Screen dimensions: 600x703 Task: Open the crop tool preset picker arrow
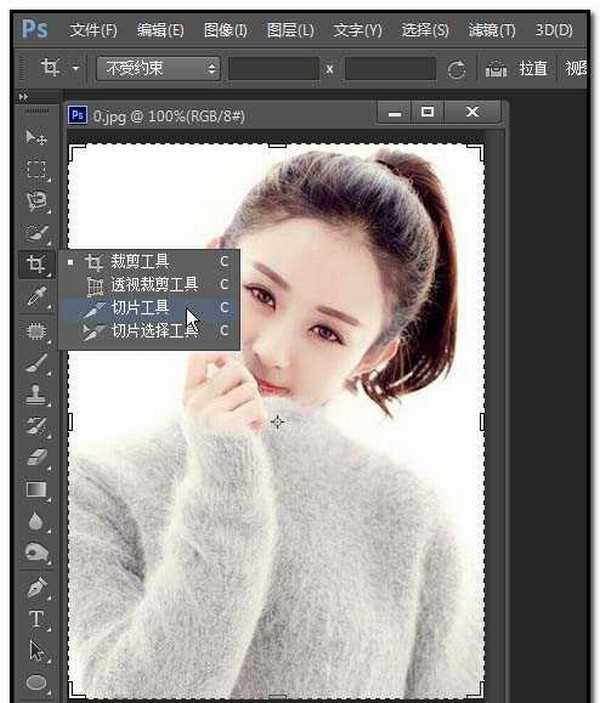click(x=76, y=69)
